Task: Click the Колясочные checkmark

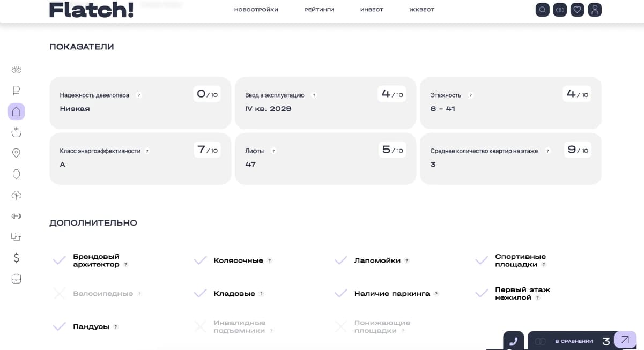Action: 200,260
